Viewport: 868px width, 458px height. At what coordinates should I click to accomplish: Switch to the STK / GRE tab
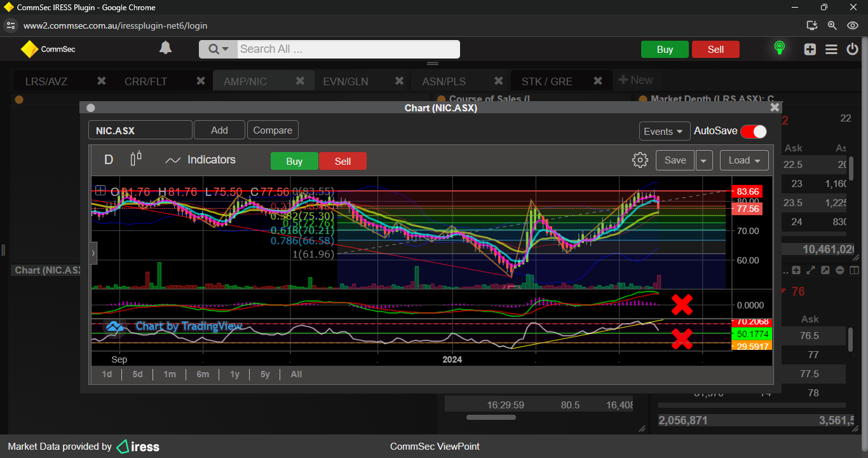546,81
